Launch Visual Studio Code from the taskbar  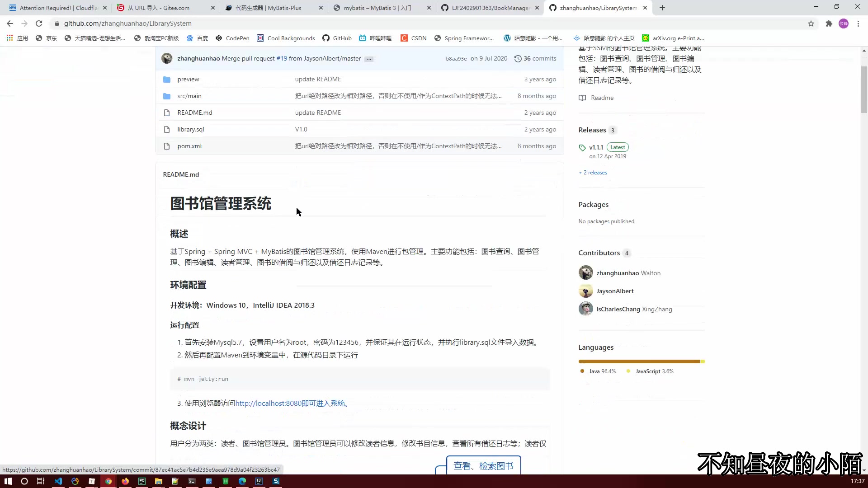58,481
